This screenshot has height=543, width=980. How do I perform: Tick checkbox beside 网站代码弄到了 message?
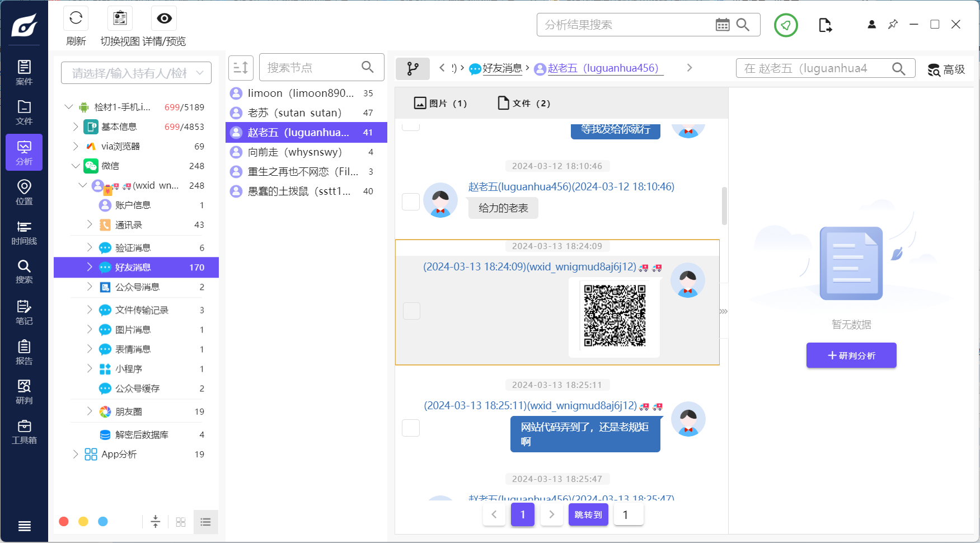(x=411, y=428)
